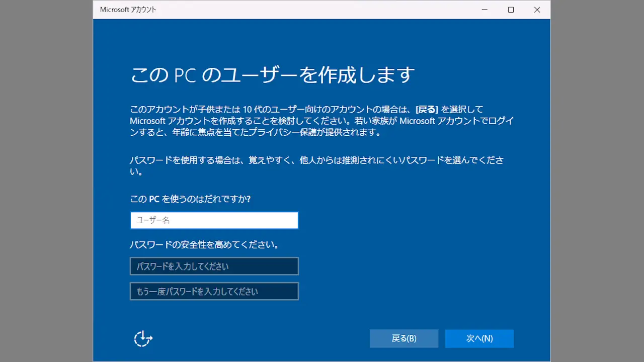Click the 戻る(B) button

(x=404, y=339)
